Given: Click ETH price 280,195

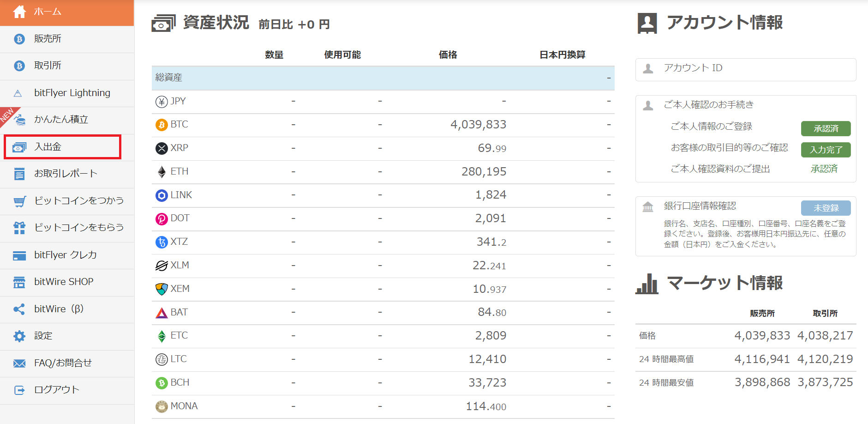Looking at the screenshot, I should 484,172.
